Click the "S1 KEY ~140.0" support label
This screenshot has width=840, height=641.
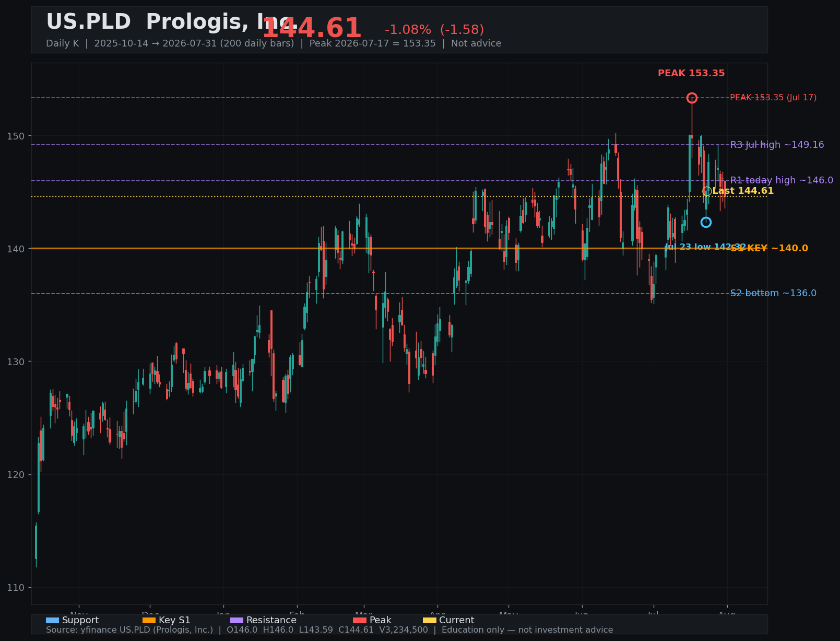pyautogui.click(x=770, y=248)
